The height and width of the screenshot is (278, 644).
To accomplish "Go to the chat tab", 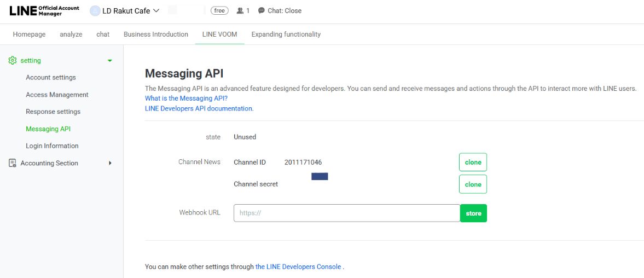I will click(103, 34).
